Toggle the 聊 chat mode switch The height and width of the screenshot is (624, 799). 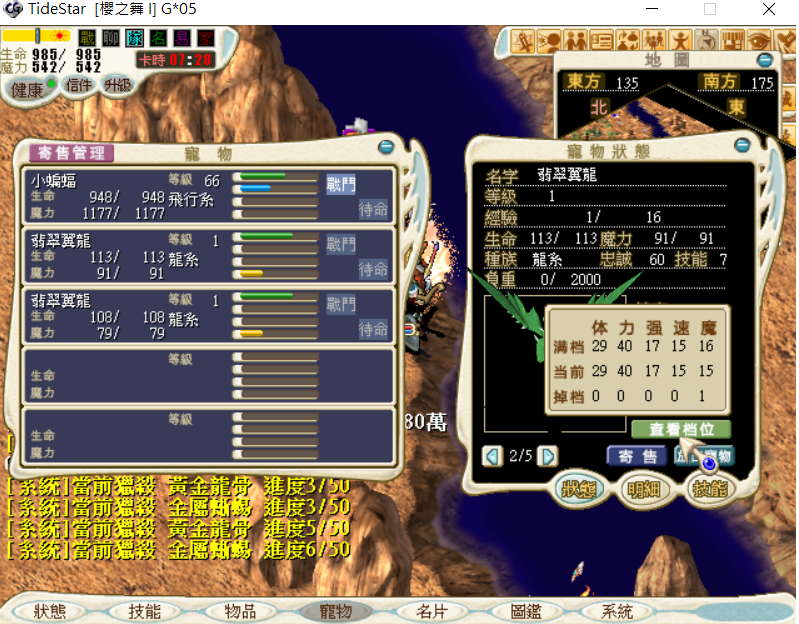tap(111, 38)
